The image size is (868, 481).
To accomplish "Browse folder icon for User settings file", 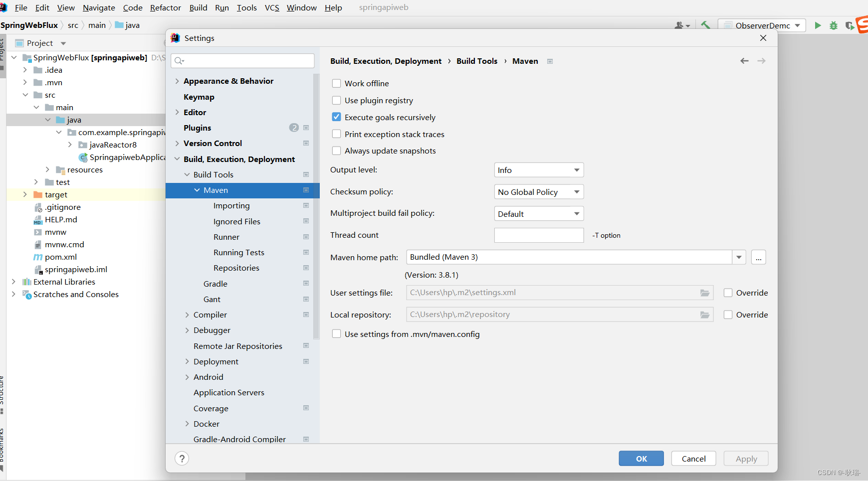I will [704, 293].
